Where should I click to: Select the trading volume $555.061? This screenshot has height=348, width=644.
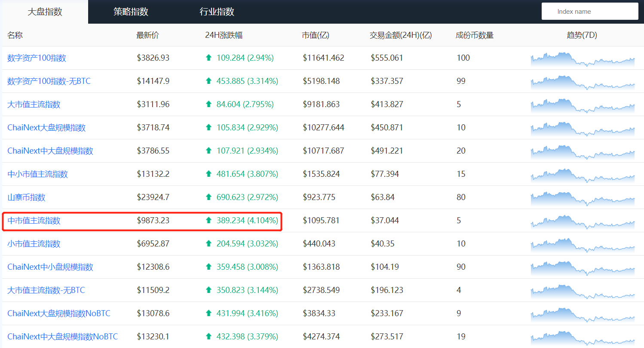(387, 58)
